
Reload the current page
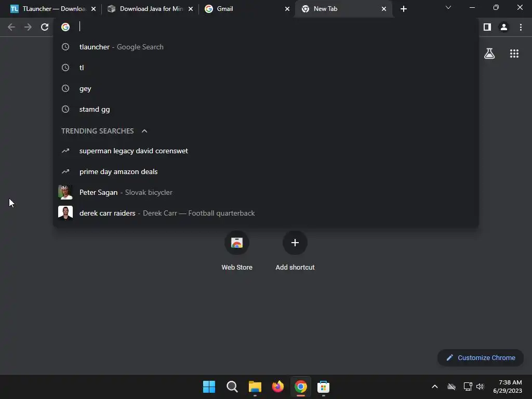point(45,27)
